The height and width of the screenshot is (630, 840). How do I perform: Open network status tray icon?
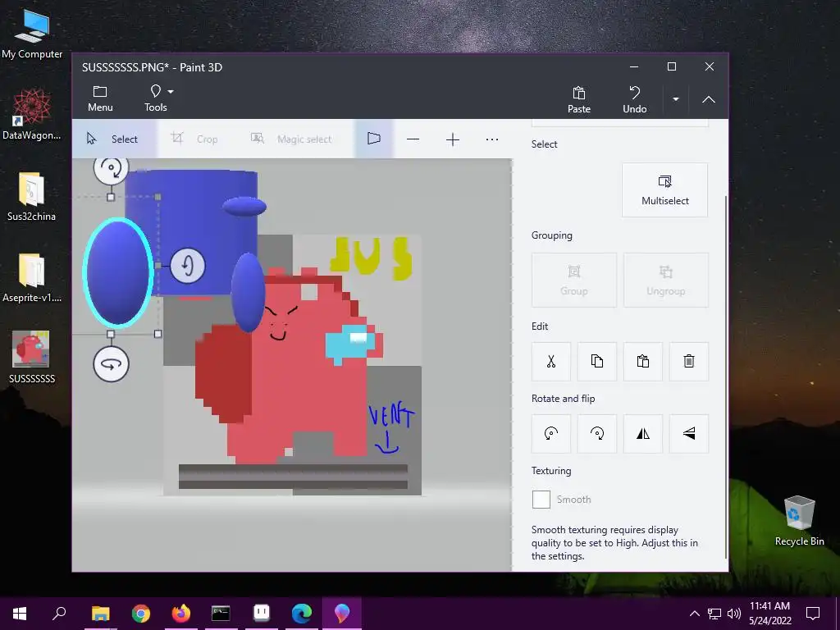(714, 614)
